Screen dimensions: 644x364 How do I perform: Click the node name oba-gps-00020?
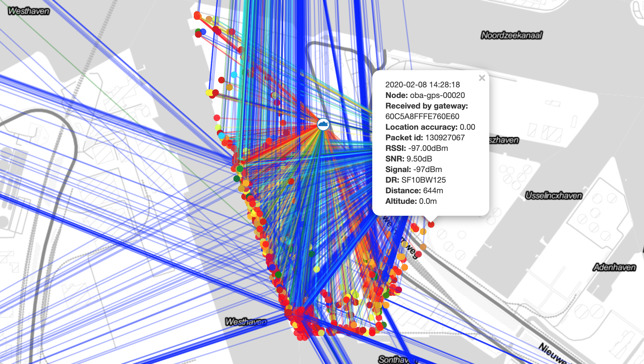[x=437, y=95]
